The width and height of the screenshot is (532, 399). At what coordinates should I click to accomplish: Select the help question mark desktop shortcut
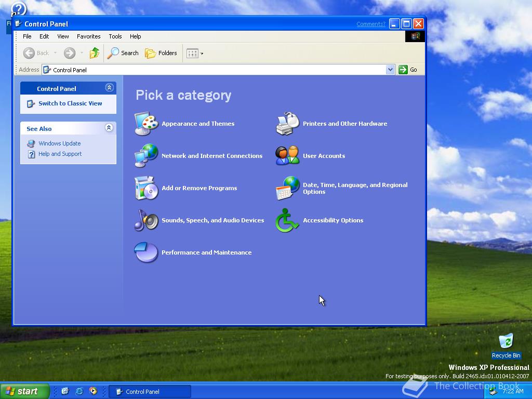18,9
